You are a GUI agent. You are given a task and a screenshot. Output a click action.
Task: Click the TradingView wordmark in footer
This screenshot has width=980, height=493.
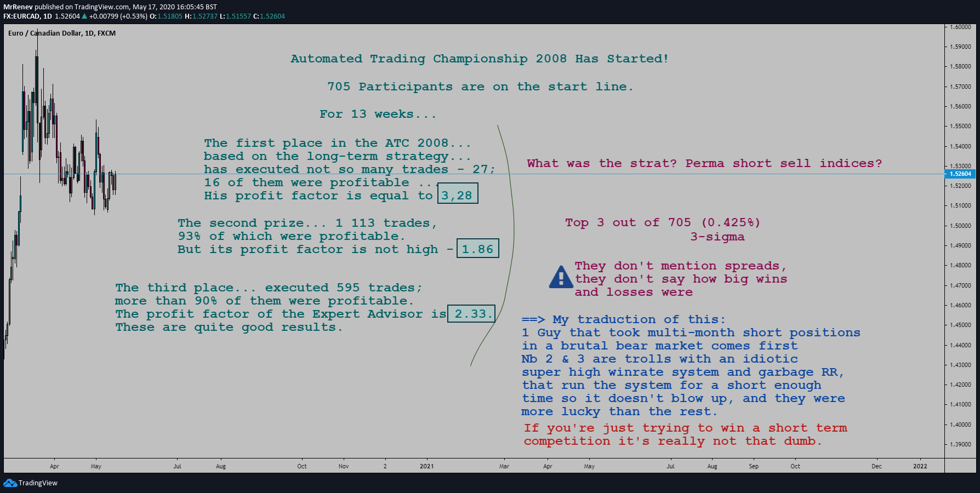[x=38, y=483]
